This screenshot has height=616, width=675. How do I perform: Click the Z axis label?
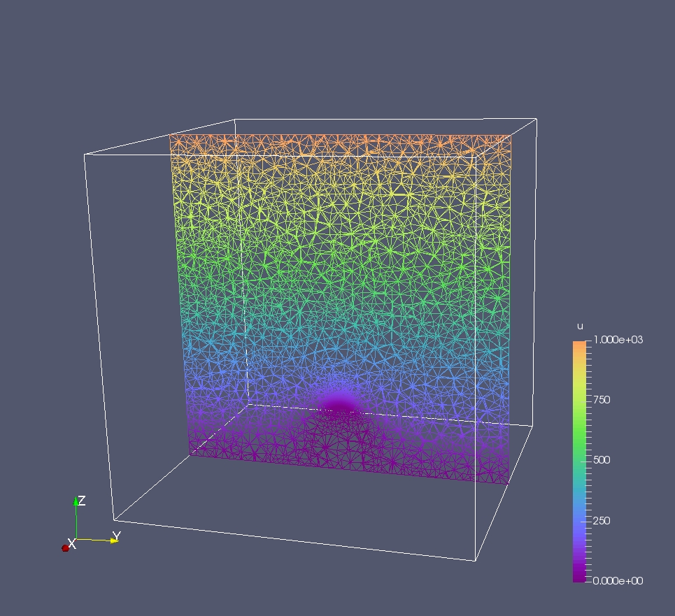tap(82, 501)
